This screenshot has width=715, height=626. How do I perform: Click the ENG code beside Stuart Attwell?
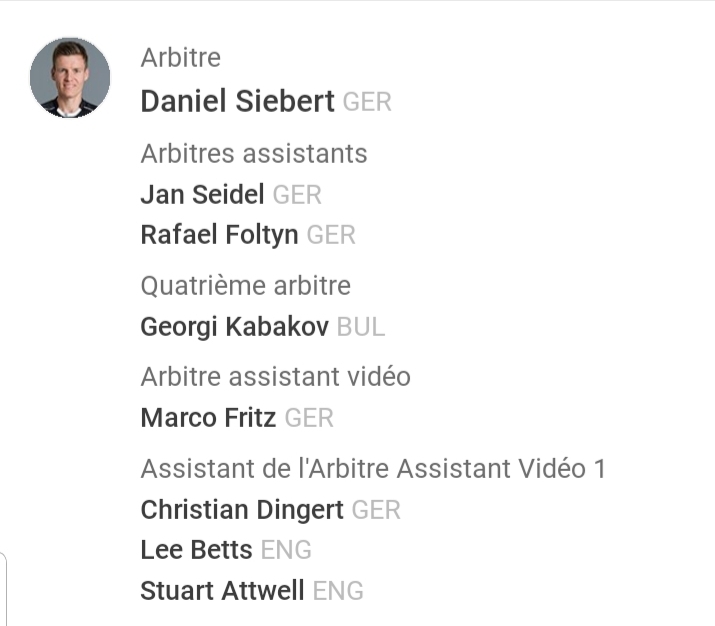coord(338,592)
